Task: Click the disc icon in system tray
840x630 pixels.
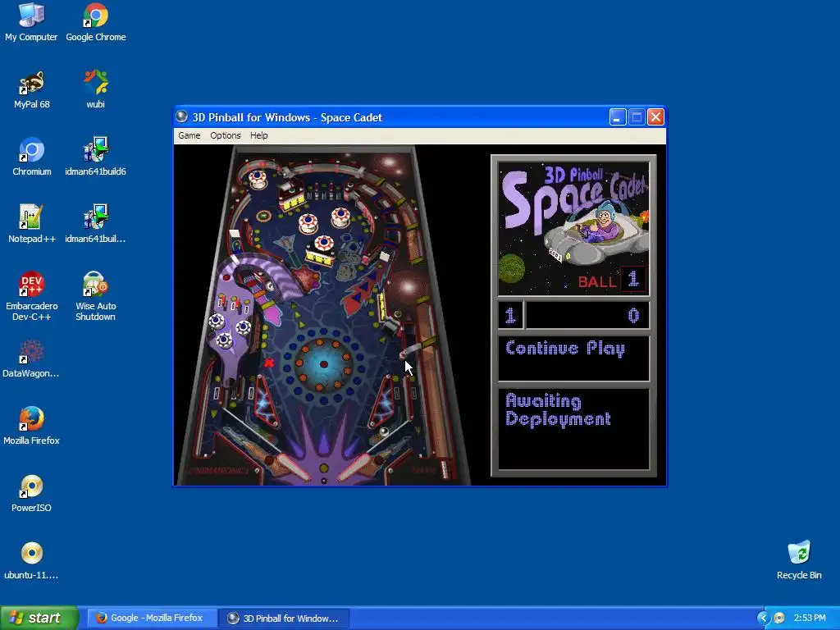Action: 779,618
